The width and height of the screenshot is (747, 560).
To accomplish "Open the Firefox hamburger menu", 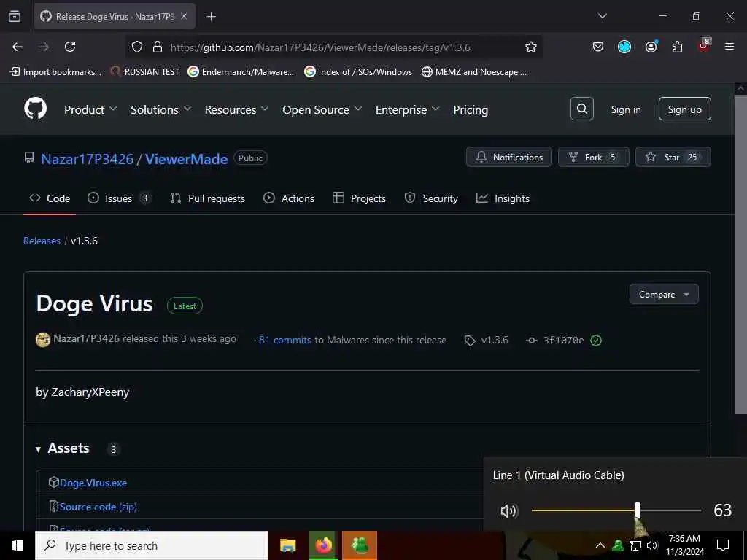I will 729,47.
